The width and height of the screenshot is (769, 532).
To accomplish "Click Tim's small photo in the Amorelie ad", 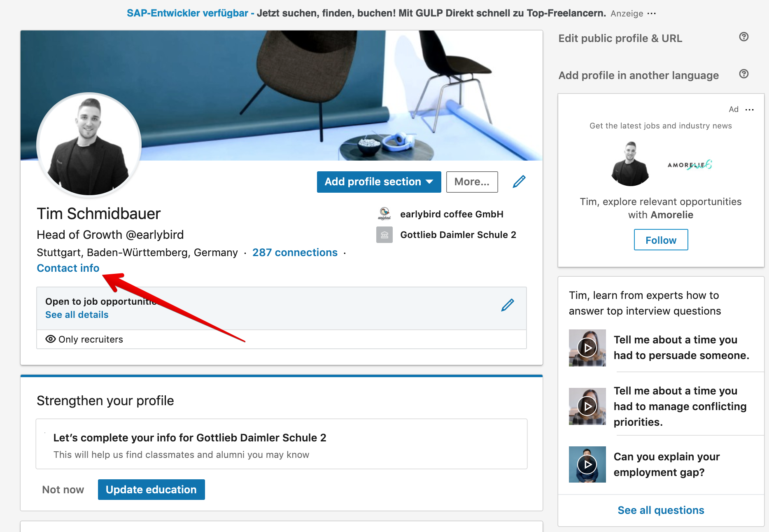I will 630,164.
